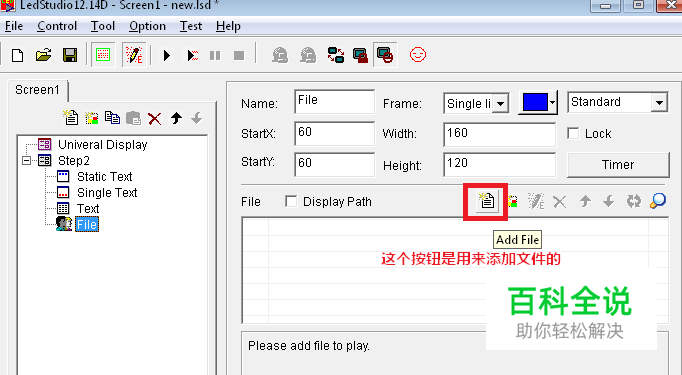Open the Standard style dropdown
The image size is (682, 375).
tap(659, 103)
